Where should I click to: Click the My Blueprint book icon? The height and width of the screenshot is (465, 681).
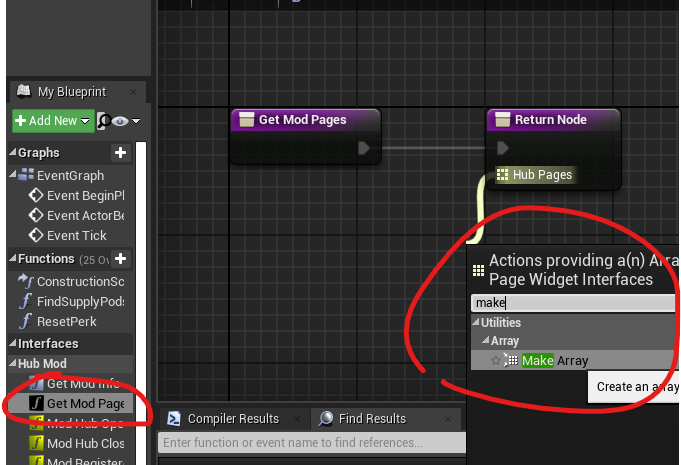(x=23, y=91)
